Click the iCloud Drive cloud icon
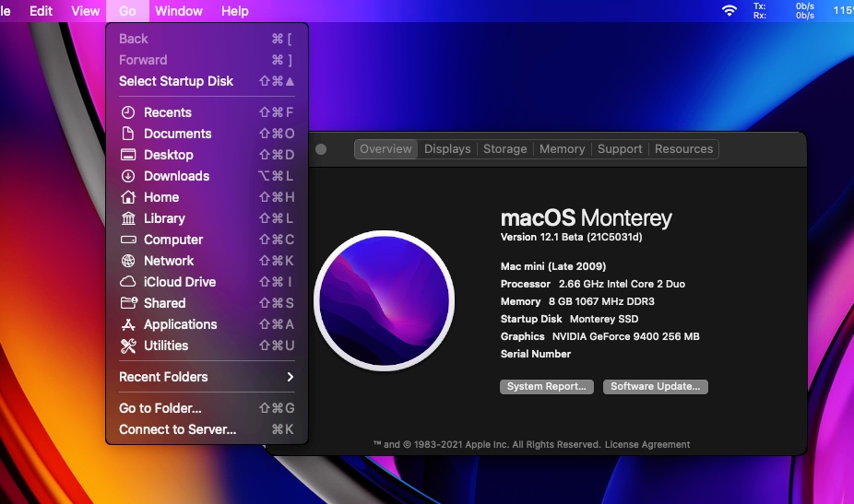 point(128,282)
